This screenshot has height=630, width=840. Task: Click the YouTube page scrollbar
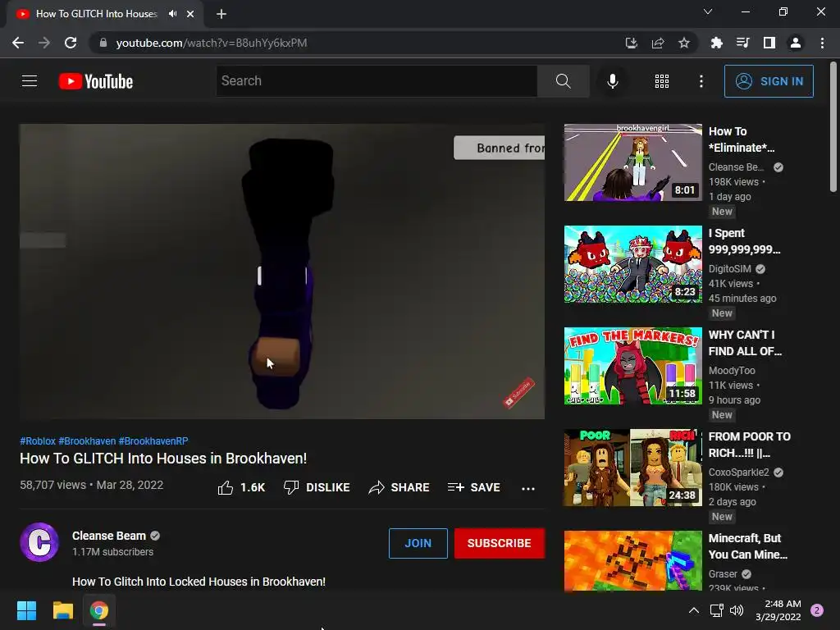[x=833, y=126]
